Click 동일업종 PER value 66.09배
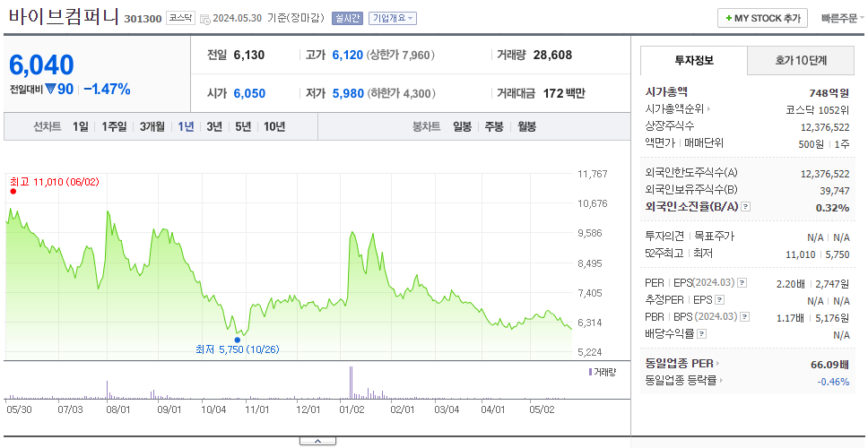Image resolution: width=868 pixels, height=448 pixels. (x=829, y=365)
